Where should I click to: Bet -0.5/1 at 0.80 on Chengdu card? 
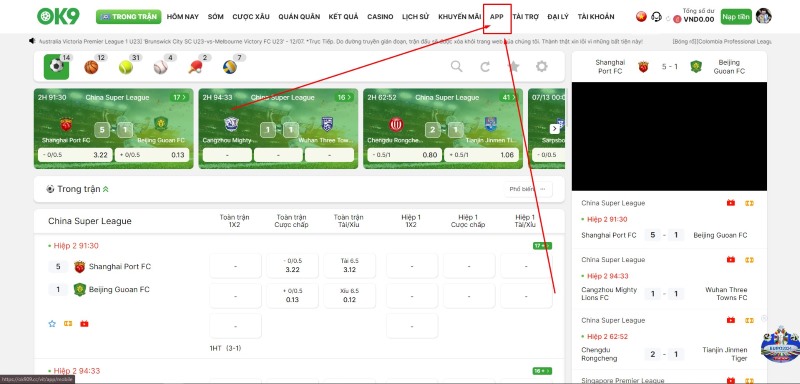[404, 155]
